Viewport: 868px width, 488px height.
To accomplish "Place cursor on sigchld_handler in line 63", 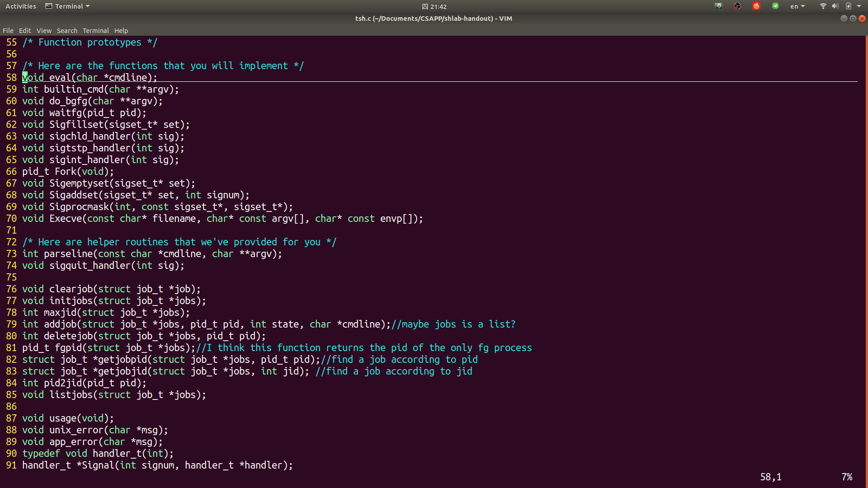I will [x=90, y=136].
